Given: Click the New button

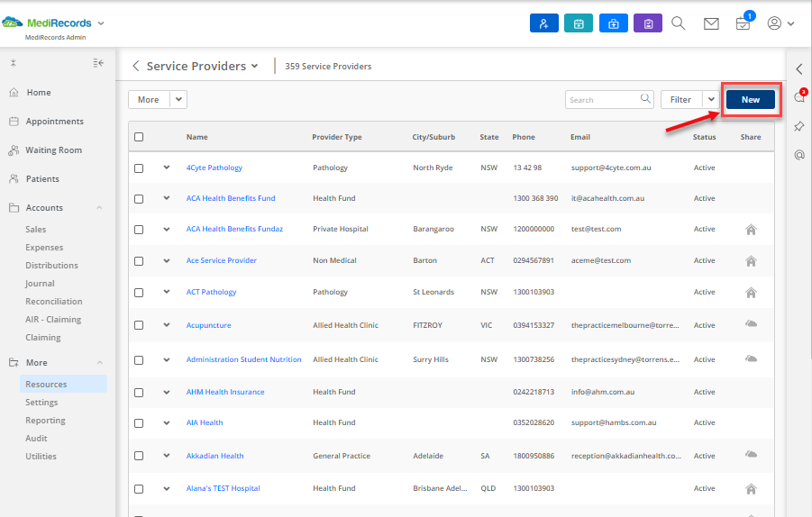Looking at the screenshot, I should pos(751,99).
